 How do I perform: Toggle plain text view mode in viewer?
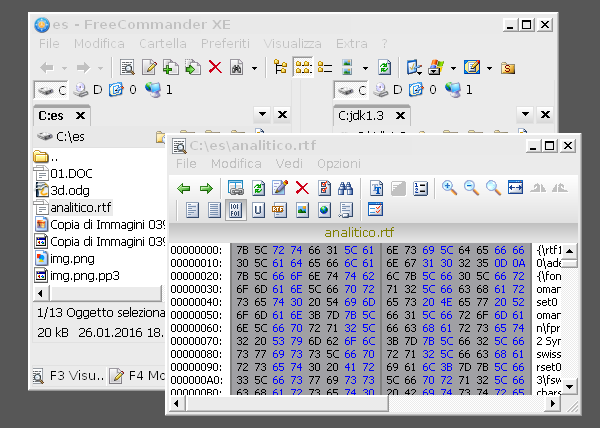click(192, 210)
